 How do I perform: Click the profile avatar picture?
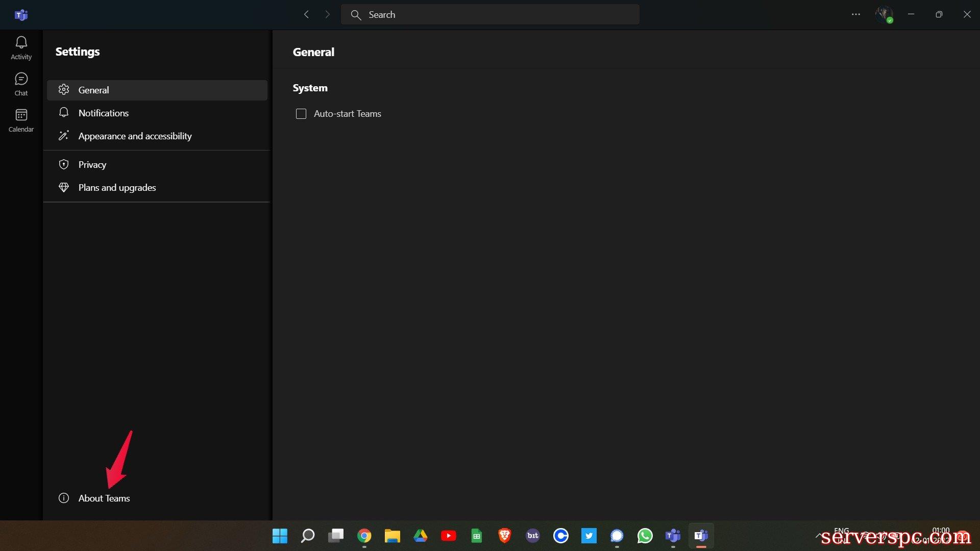point(884,14)
